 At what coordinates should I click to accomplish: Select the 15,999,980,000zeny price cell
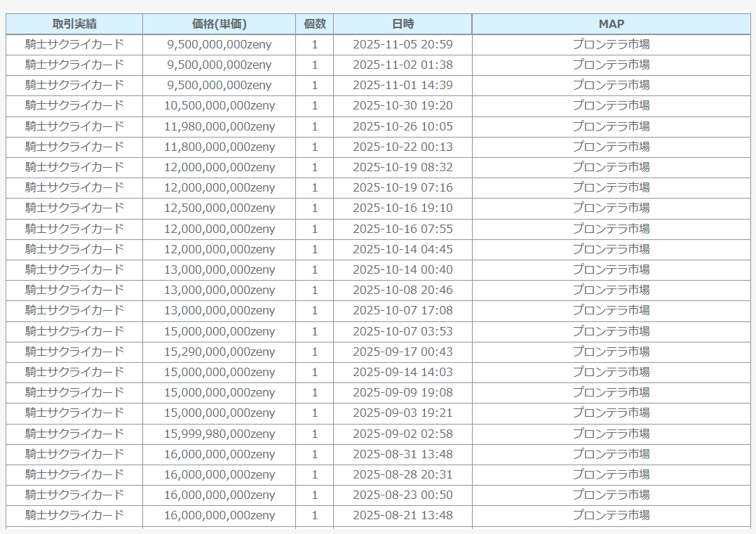[x=220, y=434]
